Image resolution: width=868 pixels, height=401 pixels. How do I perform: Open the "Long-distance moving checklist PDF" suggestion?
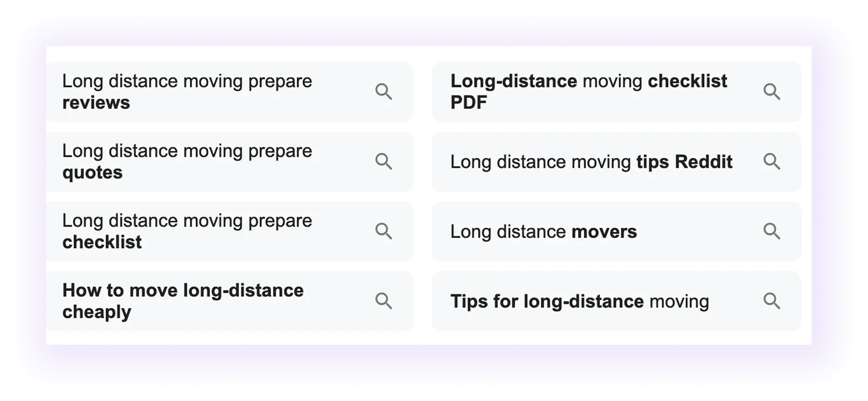tap(587, 92)
